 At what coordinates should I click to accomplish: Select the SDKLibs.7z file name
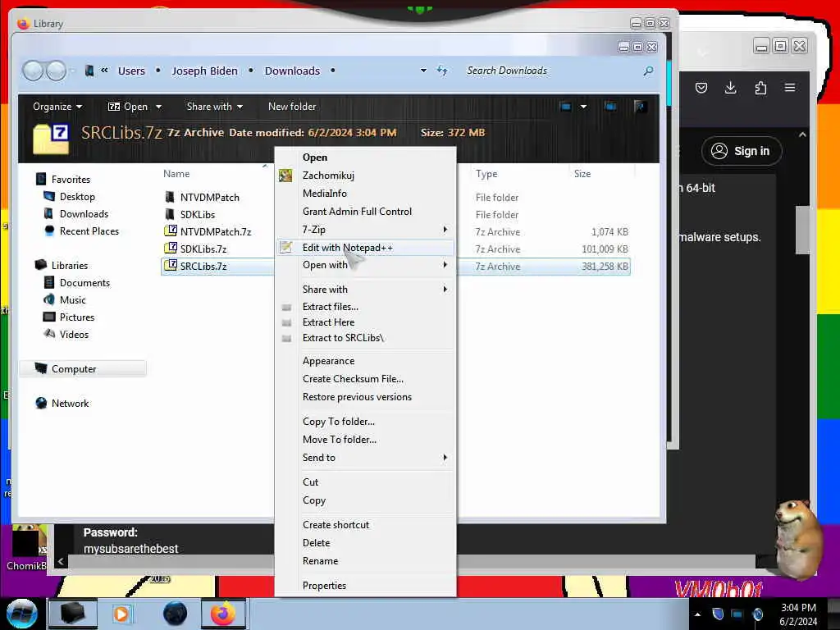[x=203, y=249]
